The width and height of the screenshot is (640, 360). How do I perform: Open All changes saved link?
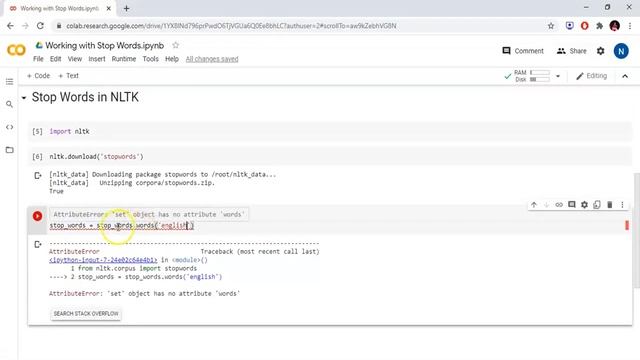(x=212, y=59)
